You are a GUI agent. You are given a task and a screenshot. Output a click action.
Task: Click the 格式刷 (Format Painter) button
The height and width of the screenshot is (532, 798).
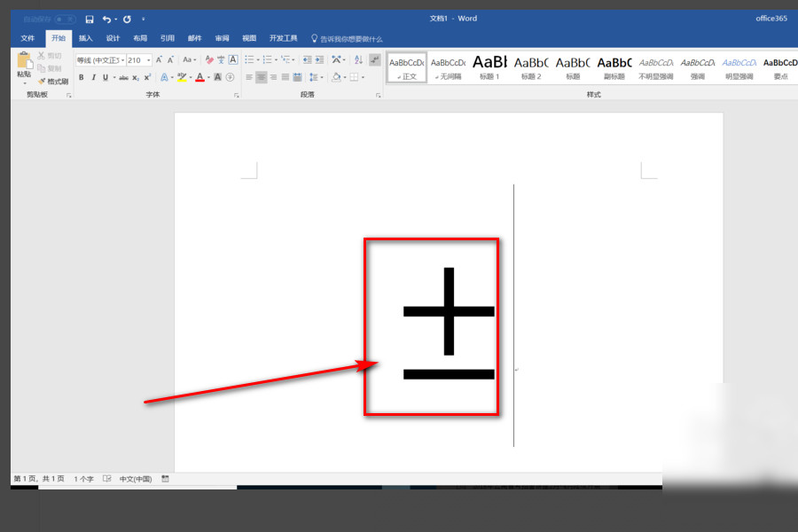tap(53, 82)
